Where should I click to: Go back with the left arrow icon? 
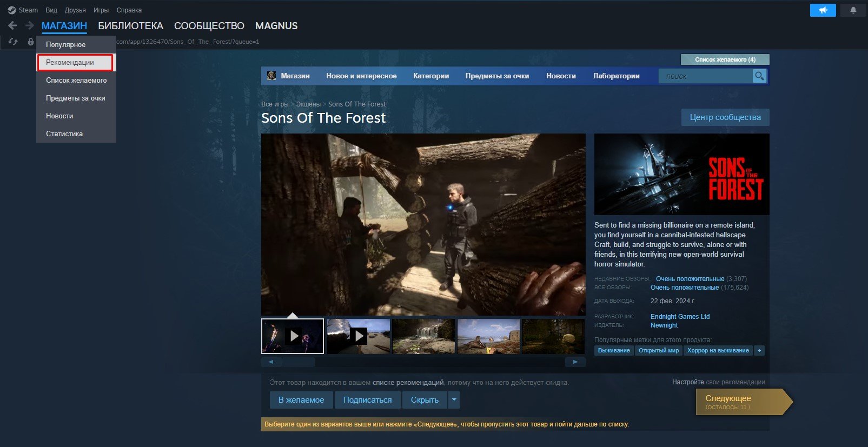click(x=12, y=25)
